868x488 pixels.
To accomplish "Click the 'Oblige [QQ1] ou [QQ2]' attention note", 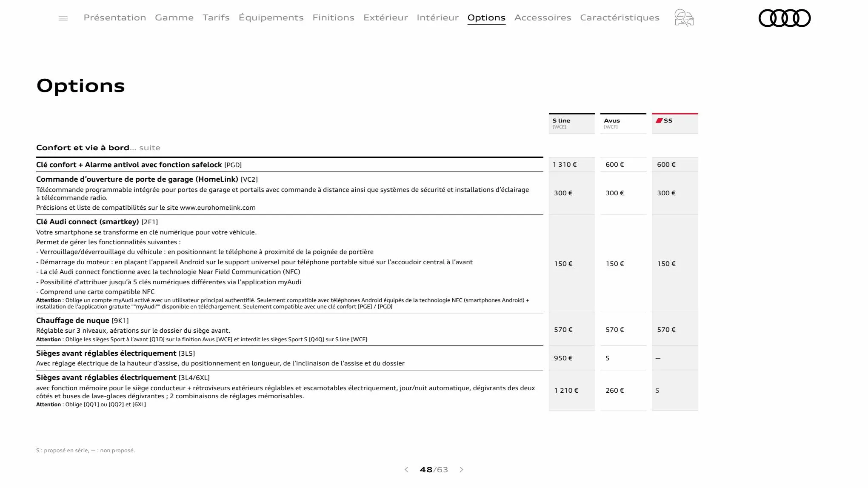I will pos(91,405).
